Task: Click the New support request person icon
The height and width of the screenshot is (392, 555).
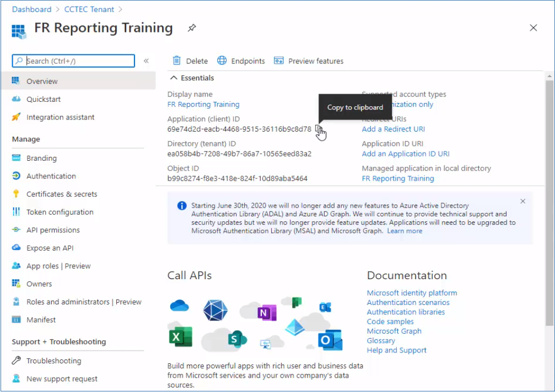Action: tap(17, 379)
